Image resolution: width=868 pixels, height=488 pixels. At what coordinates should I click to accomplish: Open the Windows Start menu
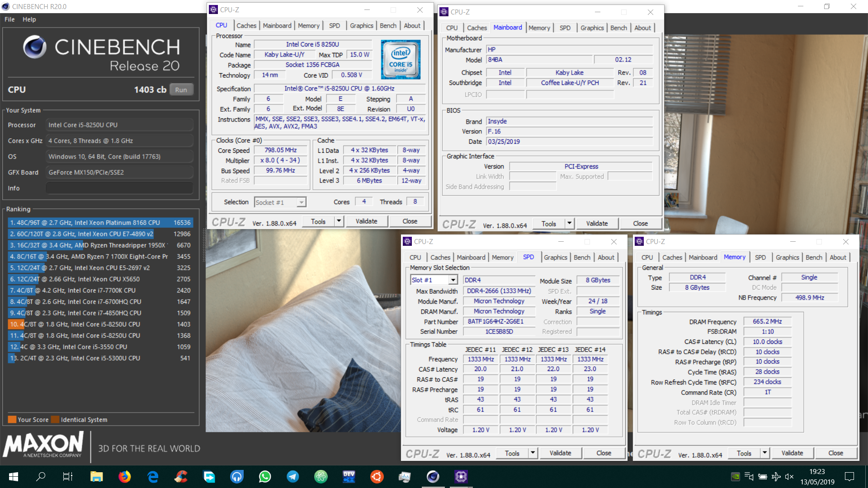(14, 477)
